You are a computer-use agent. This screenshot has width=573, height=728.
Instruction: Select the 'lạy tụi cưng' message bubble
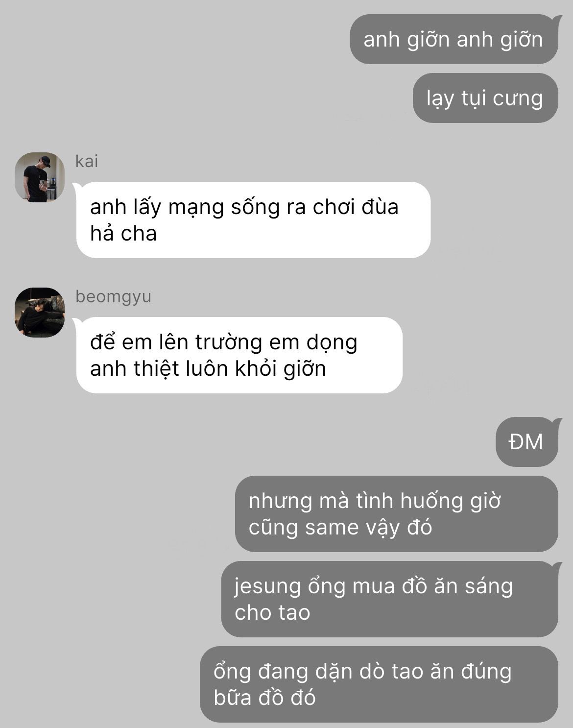485,98
